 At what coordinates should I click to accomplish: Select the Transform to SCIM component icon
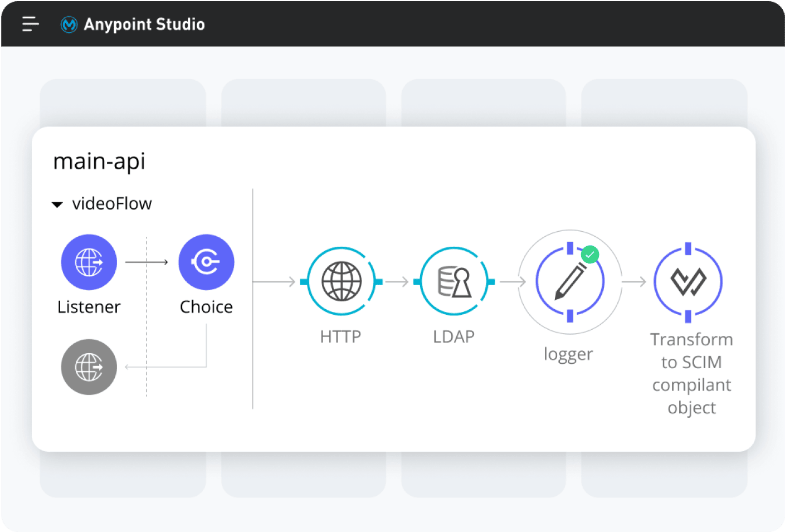[688, 282]
